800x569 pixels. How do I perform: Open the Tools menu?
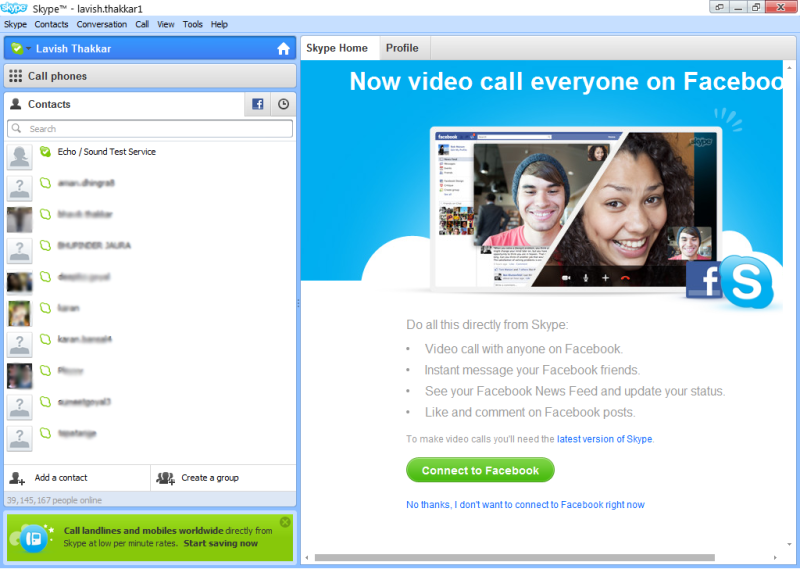pos(192,24)
